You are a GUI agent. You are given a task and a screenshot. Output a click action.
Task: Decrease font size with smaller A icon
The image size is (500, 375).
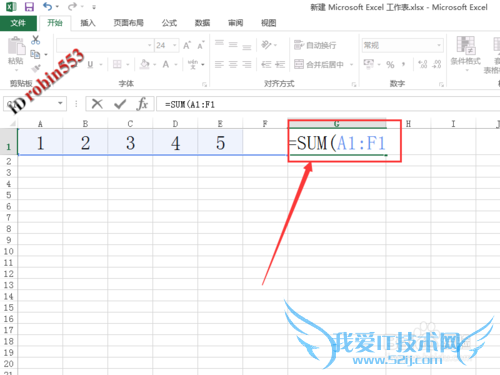click(x=201, y=45)
